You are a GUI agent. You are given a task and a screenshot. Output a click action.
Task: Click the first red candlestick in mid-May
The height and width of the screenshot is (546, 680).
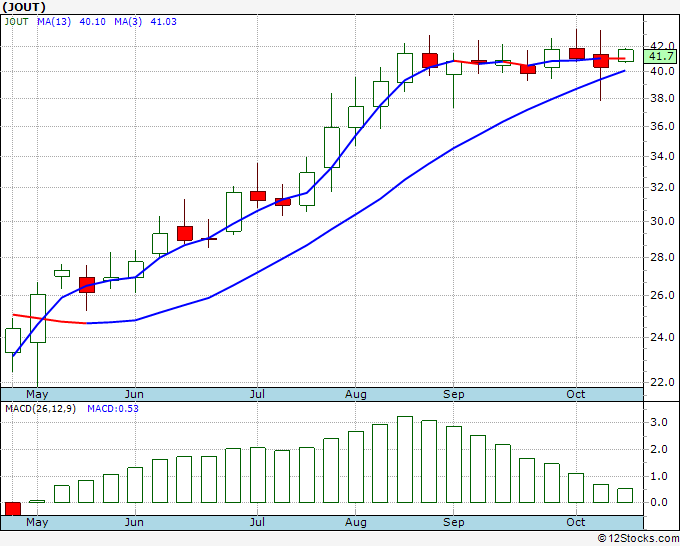point(86,284)
